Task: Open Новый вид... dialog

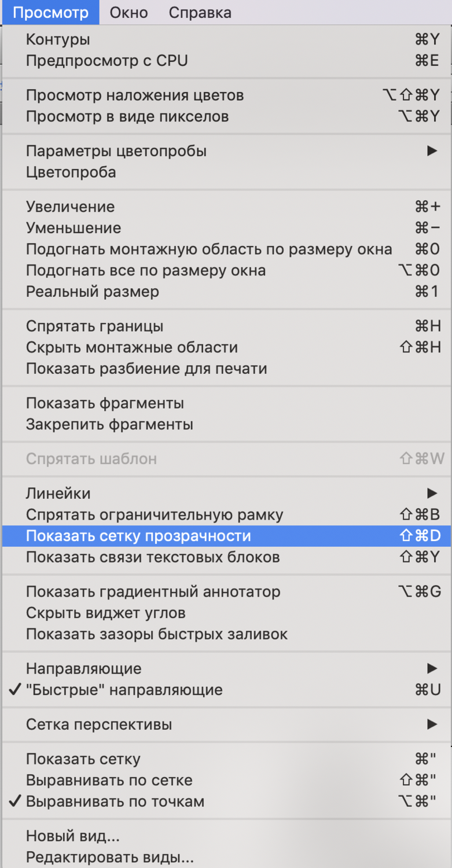Action: (73, 836)
